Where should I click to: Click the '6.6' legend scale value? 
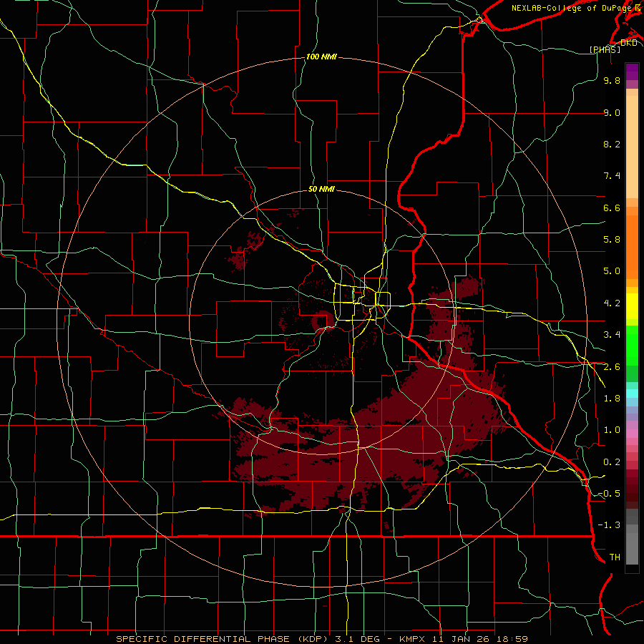tap(612, 208)
